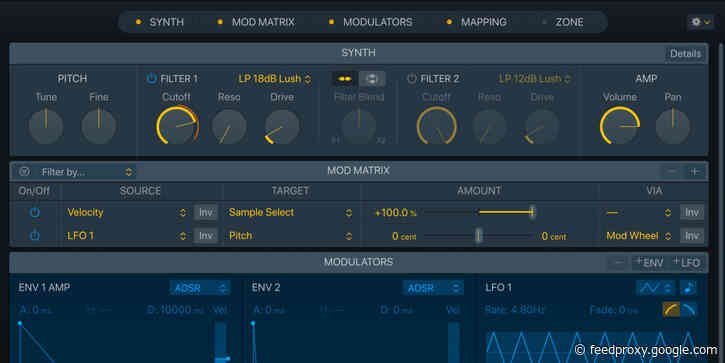Open Filter 2 type LP 12dB Lush menu
This screenshot has width=725, height=363.
point(535,79)
